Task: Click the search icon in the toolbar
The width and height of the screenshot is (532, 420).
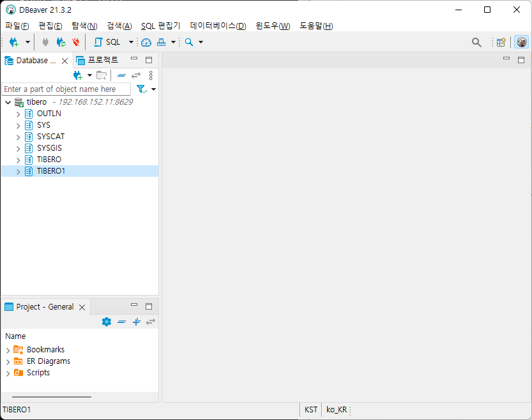Action: pos(189,42)
